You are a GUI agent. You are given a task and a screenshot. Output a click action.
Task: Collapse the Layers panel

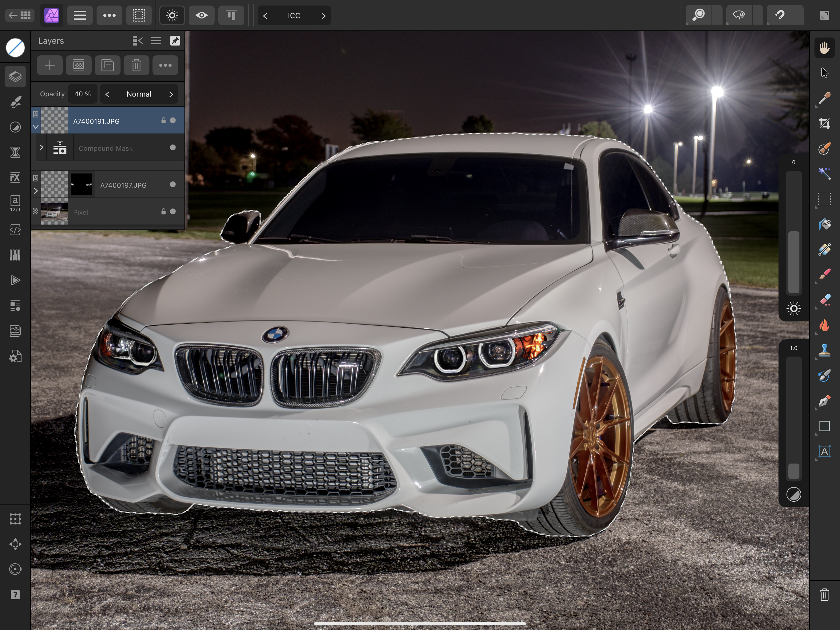[x=137, y=41]
